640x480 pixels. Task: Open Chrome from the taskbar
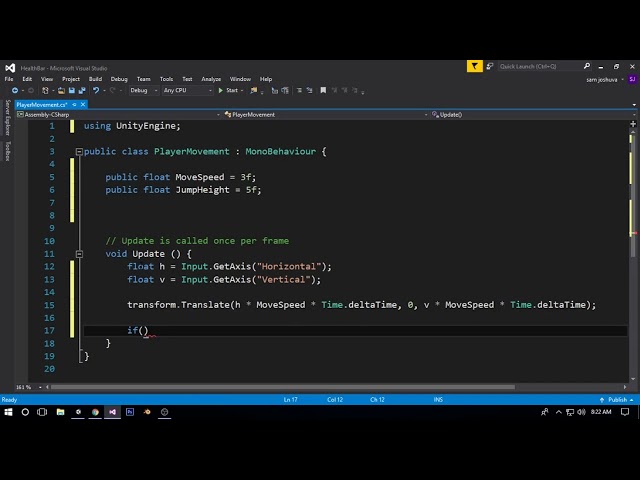(95, 412)
